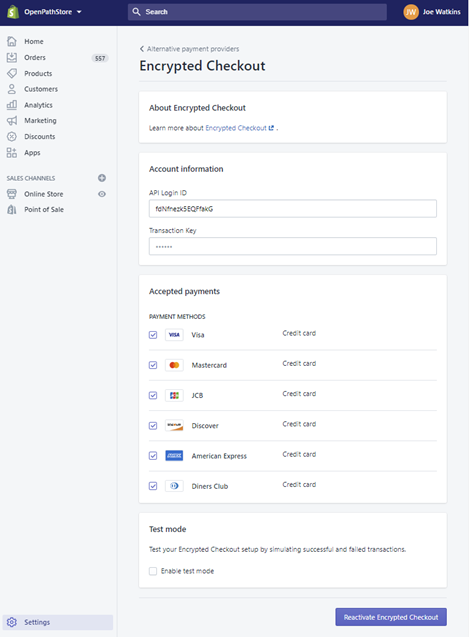
Task: Open the Orders inbox icon in the sidebar
Action: tap(12, 57)
